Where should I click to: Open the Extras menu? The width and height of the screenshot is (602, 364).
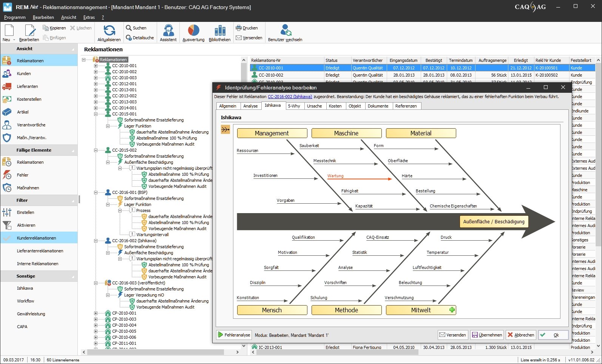tap(89, 17)
